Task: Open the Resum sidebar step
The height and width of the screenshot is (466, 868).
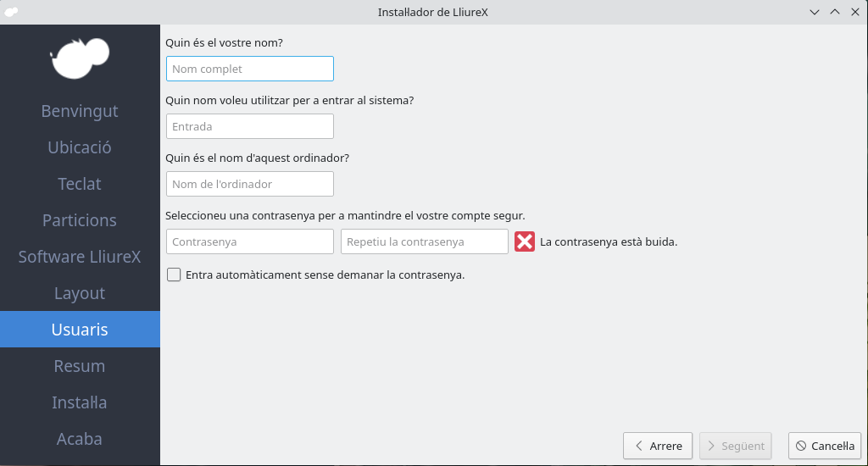Action: [x=80, y=366]
